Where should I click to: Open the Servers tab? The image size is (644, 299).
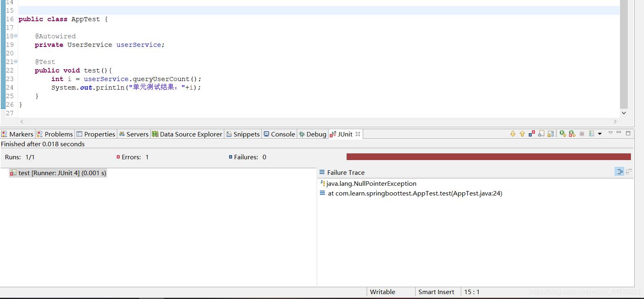134,134
